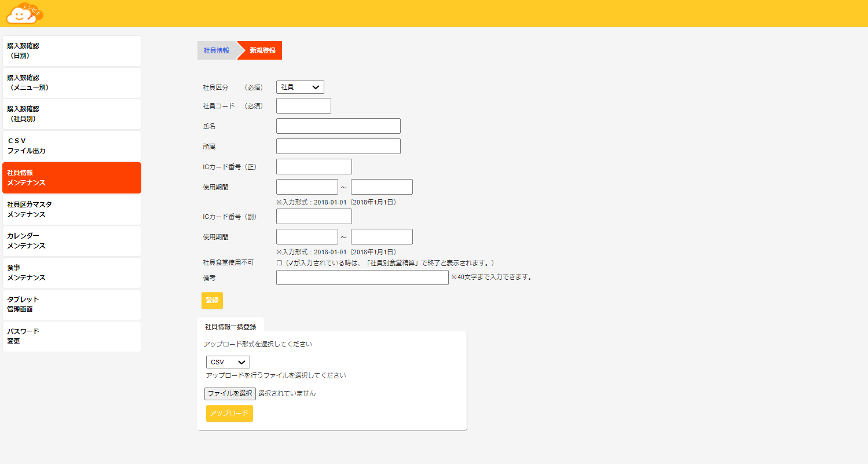Focus the ICカード番号（正） field

[314, 167]
